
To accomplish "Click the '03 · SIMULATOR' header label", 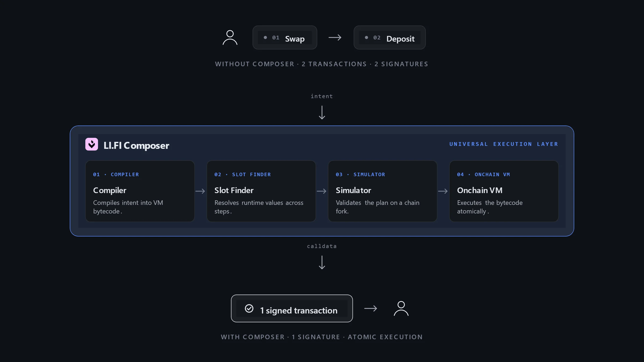I will click(x=360, y=174).
